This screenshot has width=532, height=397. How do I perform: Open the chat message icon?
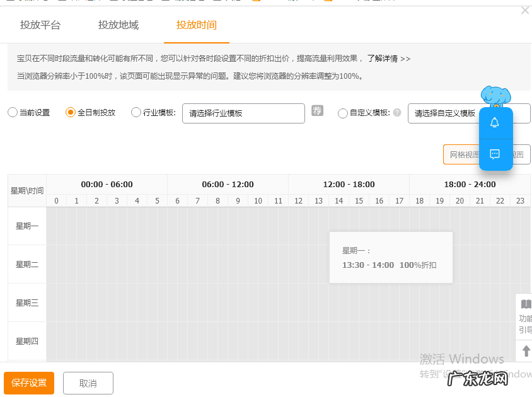[x=495, y=153]
